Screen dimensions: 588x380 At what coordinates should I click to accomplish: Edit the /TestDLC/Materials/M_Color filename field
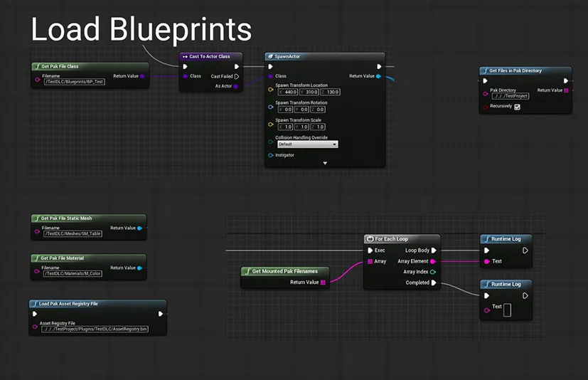pos(73,273)
